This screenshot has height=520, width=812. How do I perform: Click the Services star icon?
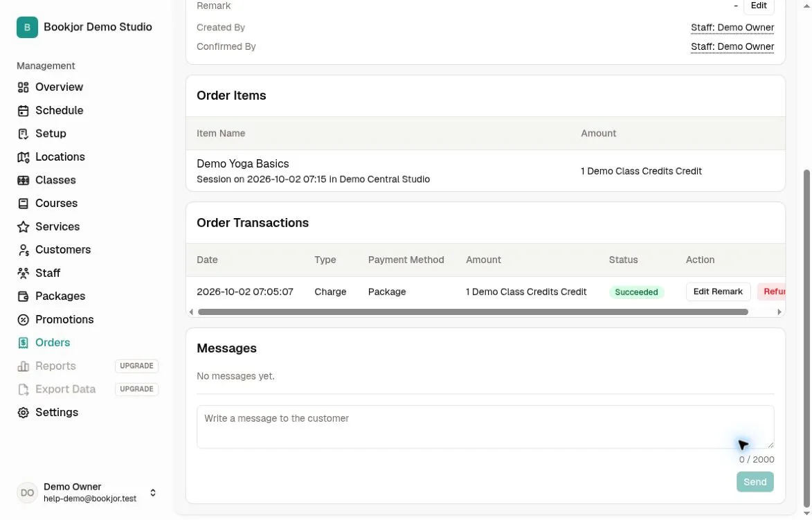tap(24, 227)
